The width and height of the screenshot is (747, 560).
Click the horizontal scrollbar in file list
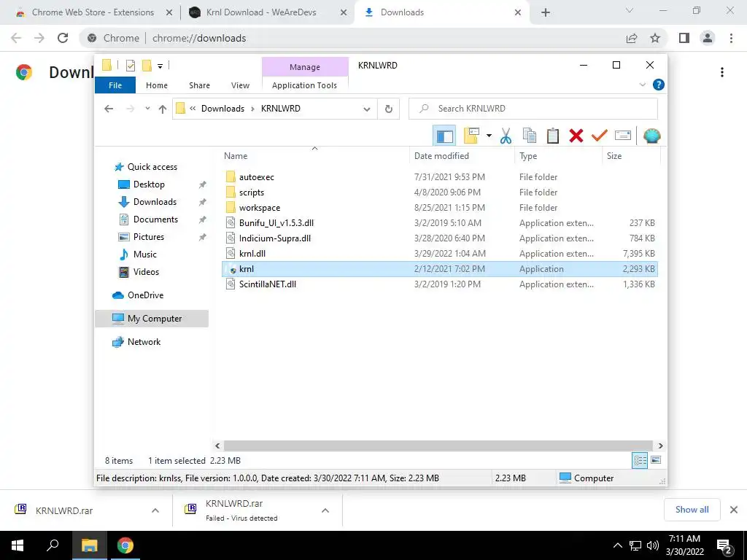[438, 446]
